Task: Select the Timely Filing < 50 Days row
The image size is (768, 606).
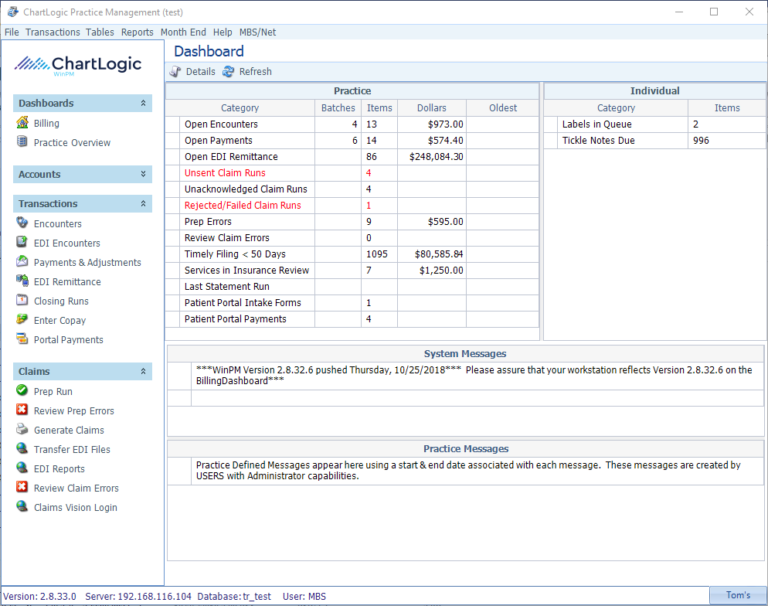Action: 352,254
